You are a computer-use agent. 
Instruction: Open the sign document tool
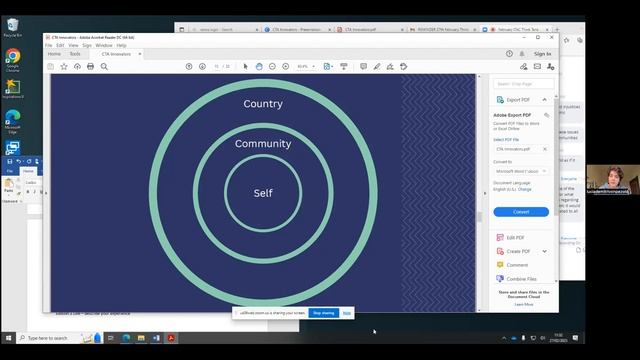pos(390,67)
